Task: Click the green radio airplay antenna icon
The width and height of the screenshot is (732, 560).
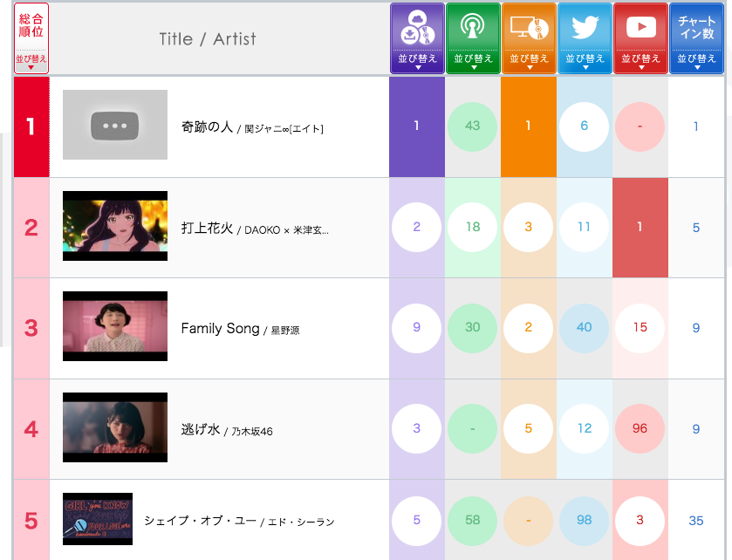Action: point(472,30)
